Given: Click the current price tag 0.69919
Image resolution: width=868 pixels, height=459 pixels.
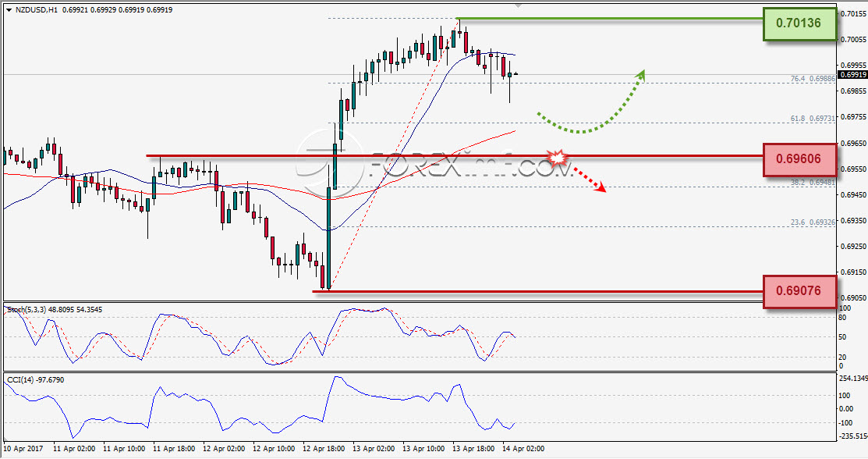Looking at the screenshot, I should [x=852, y=74].
